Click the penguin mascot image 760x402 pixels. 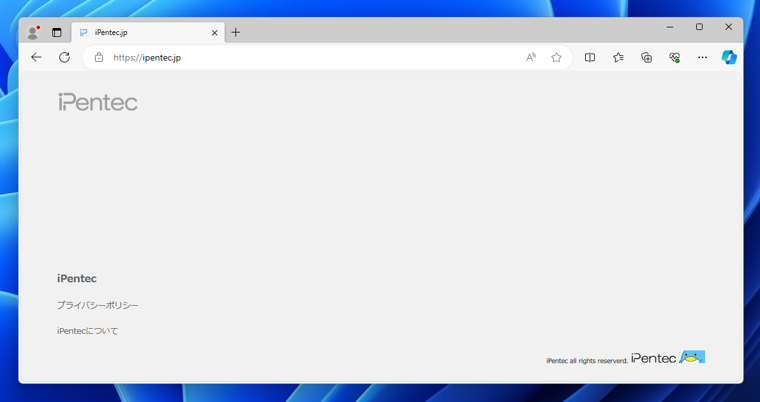click(x=692, y=357)
